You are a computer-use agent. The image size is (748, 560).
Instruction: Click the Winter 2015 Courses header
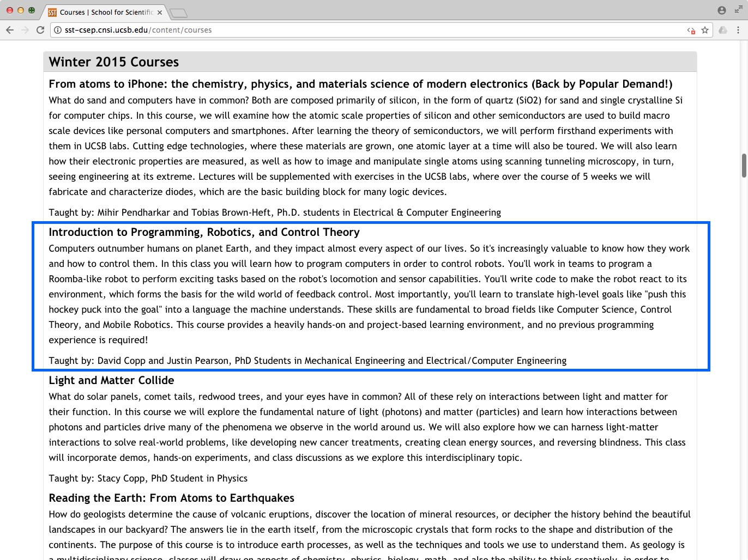[x=114, y=62]
